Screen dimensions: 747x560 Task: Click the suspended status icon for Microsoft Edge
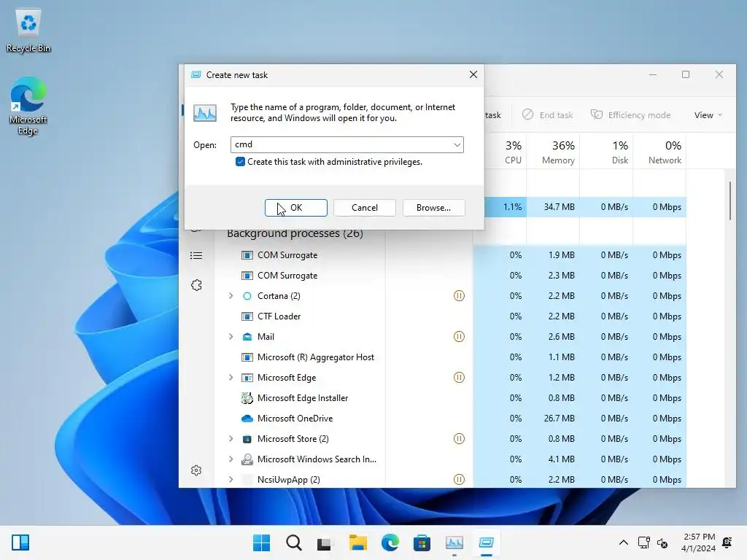pos(459,378)
